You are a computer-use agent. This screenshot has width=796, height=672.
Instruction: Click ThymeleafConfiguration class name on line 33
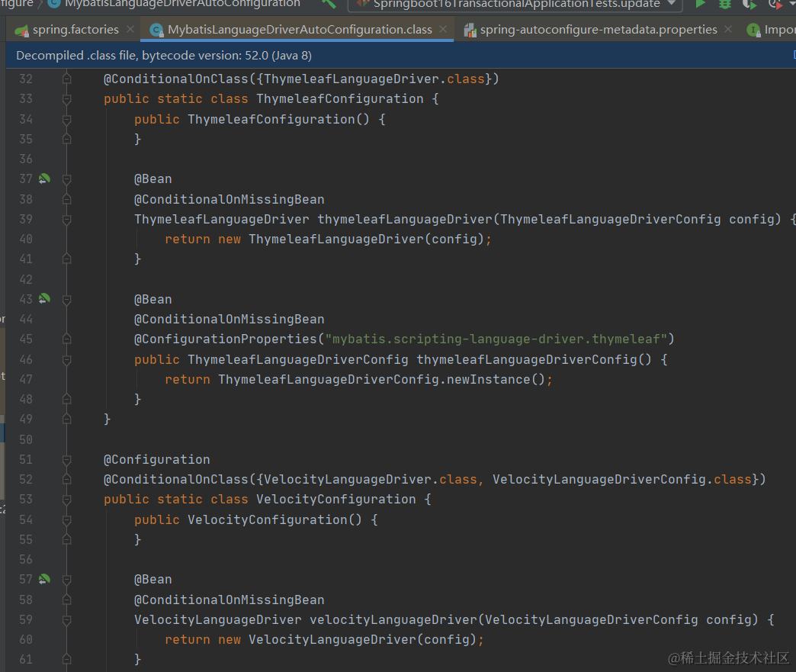click(339, 98)
